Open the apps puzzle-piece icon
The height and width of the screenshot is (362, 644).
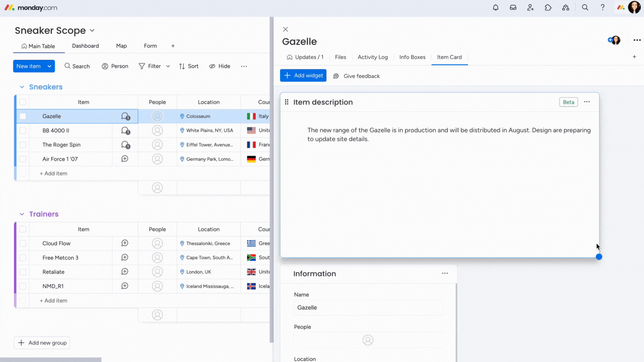(548, 7)
